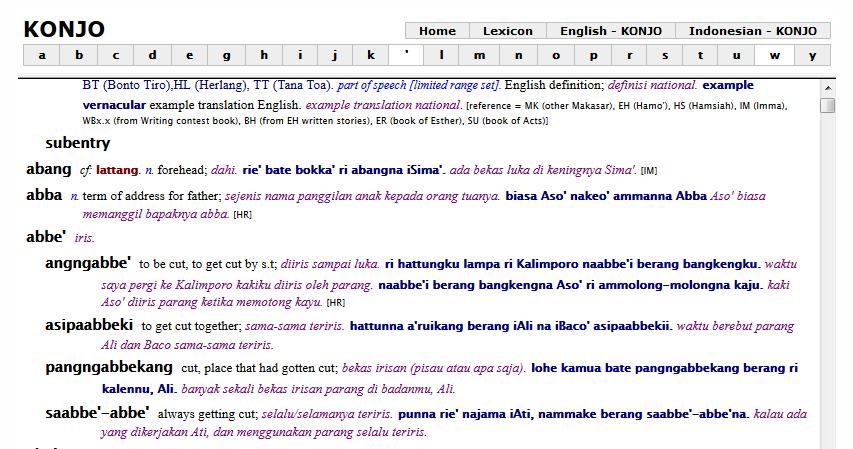Click example 'biasa Aso' nakeo' ammanna Abba'
Viewport: 853px width, 449px height.
[606, 196]
